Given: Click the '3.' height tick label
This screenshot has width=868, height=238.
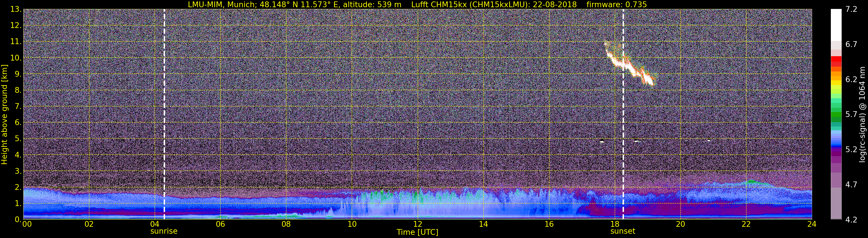Looking at the screenshot, I should point(18,171).
